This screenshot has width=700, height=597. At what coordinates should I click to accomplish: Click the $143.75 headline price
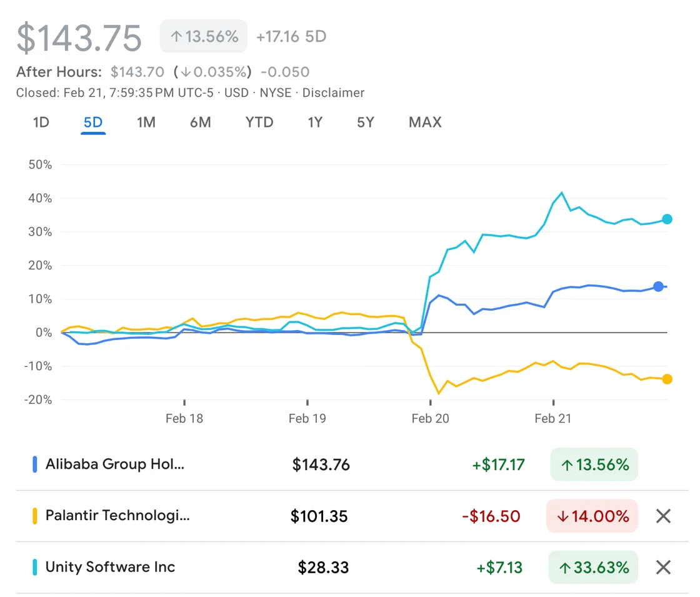pyautogui.click(x=79, y=38)
